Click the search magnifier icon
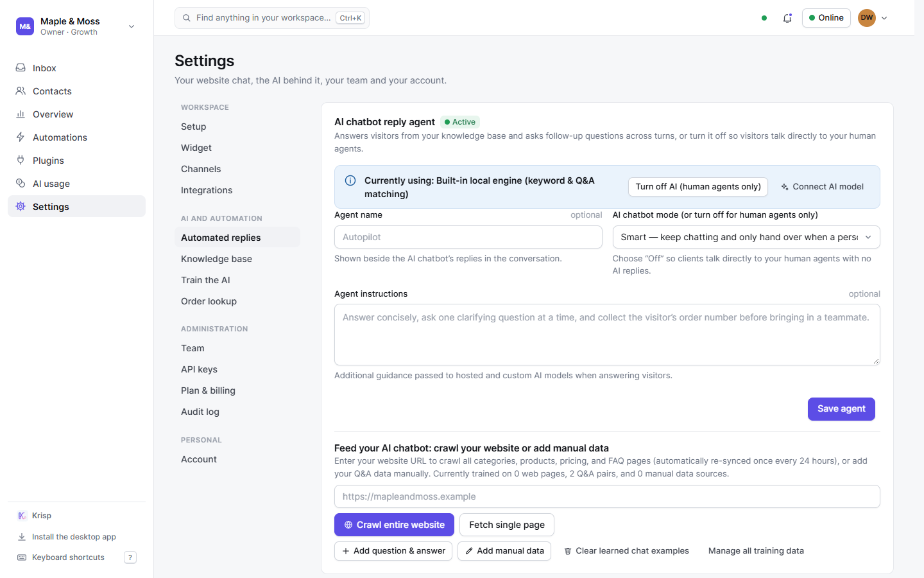 (186, 18)
